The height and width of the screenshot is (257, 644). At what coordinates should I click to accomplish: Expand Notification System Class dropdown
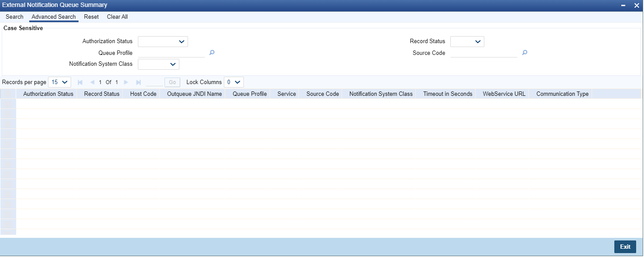158,64
